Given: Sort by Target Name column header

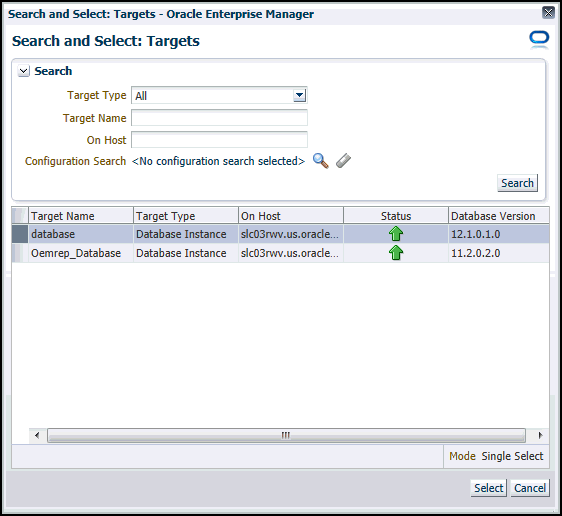Looking at the screenshot, I should pyautogui.click(x=81, y=216).
